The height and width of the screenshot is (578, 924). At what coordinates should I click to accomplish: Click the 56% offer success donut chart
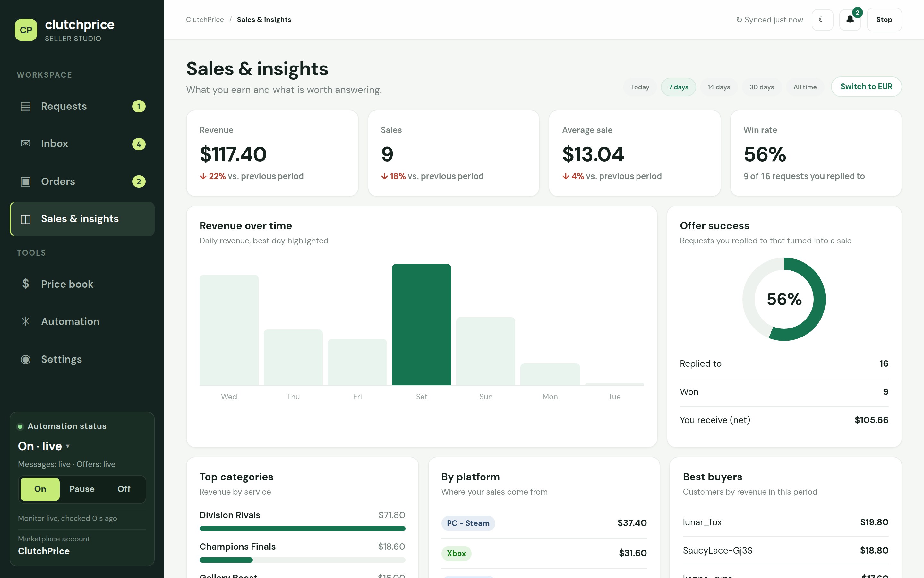(783, 299)
